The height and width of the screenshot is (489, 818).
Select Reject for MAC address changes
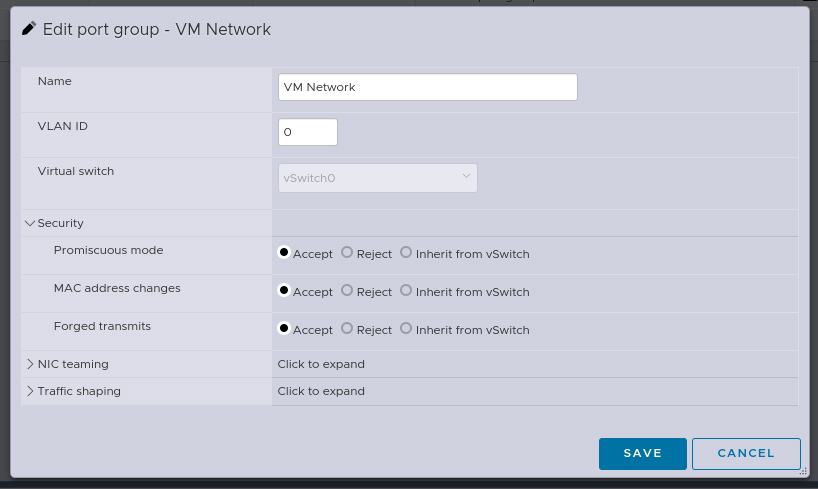pos(347,291)
